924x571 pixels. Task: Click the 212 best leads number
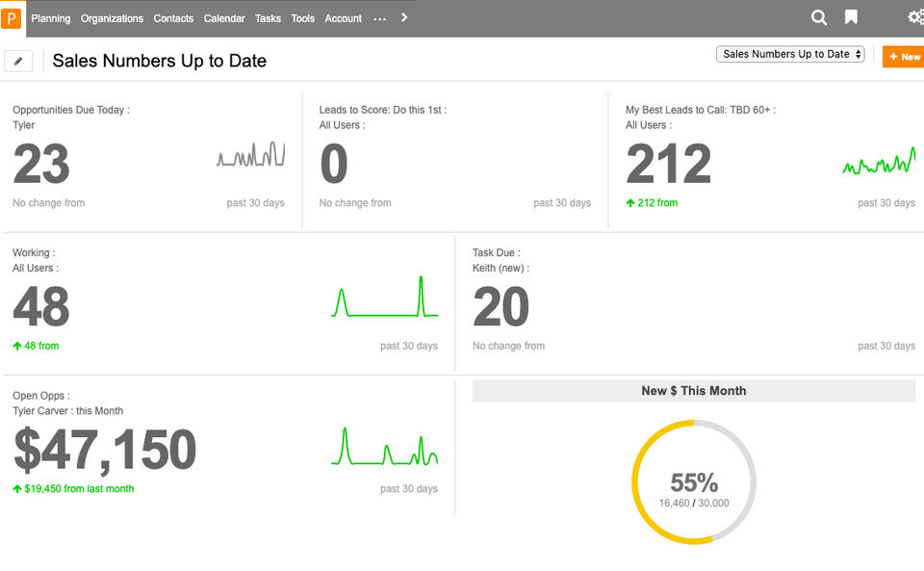tap(668, 165)
